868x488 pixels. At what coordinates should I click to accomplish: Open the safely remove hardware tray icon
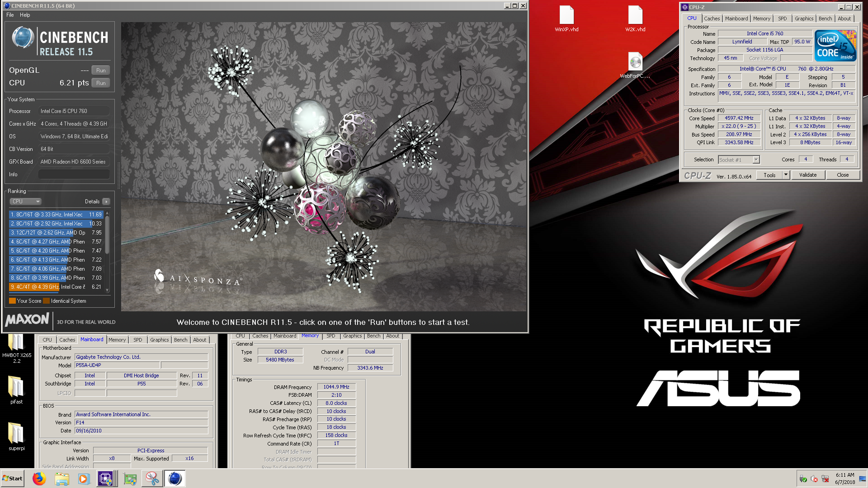click(803, 479)
